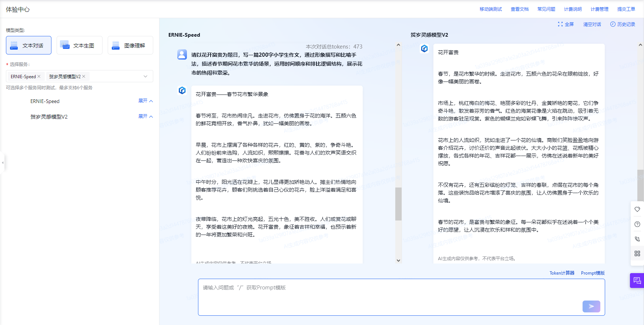644x325 pixels.
Task: Click the title 花开富贵——春节花市繁华景象
Action: pyautogui.click(x=232, y=94)
